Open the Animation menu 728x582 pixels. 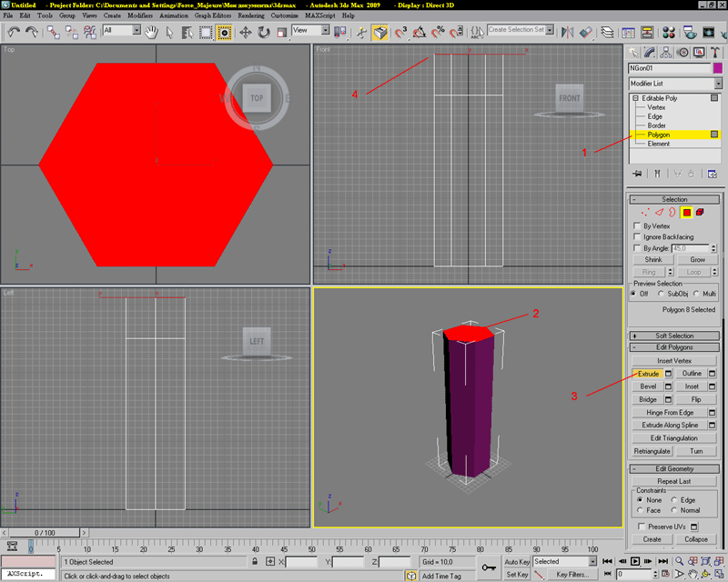pyautogui.click(x=174, y=15)
